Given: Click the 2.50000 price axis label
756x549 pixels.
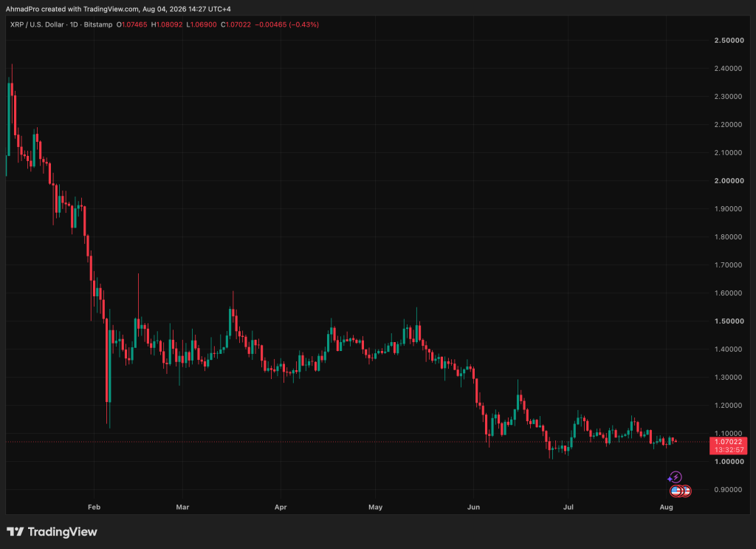Looking at the screenshot, I should (x=729, y=40).
